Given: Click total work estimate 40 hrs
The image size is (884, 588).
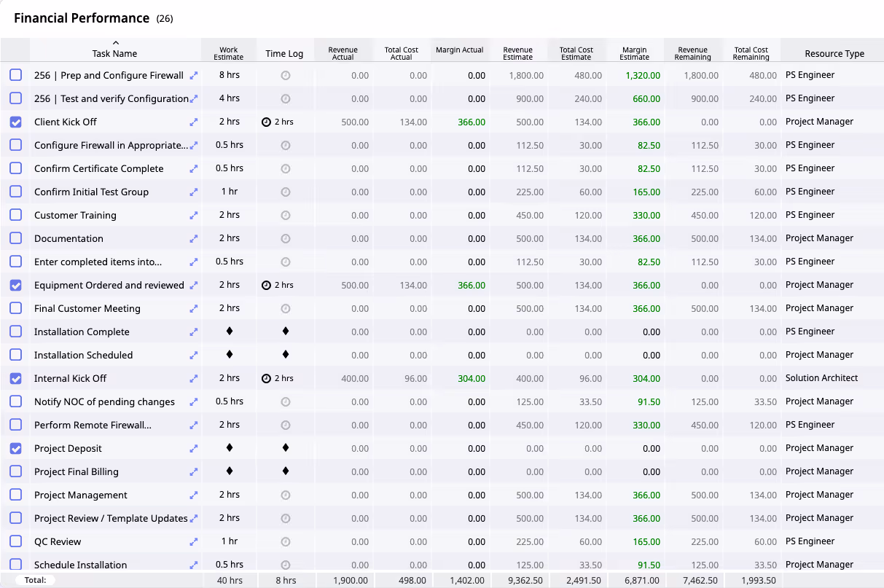Looking at the screenshot, I should [x=229, y=581].
